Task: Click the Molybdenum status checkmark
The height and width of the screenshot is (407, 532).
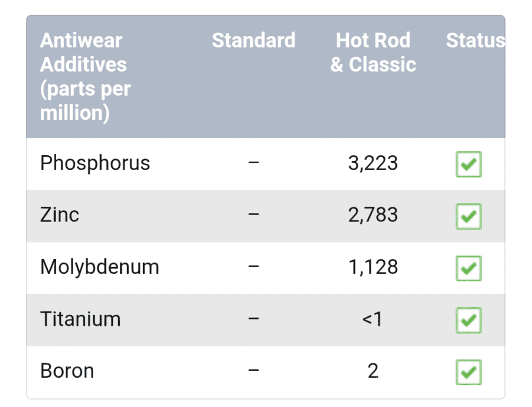Action: (x=468, y=268)
